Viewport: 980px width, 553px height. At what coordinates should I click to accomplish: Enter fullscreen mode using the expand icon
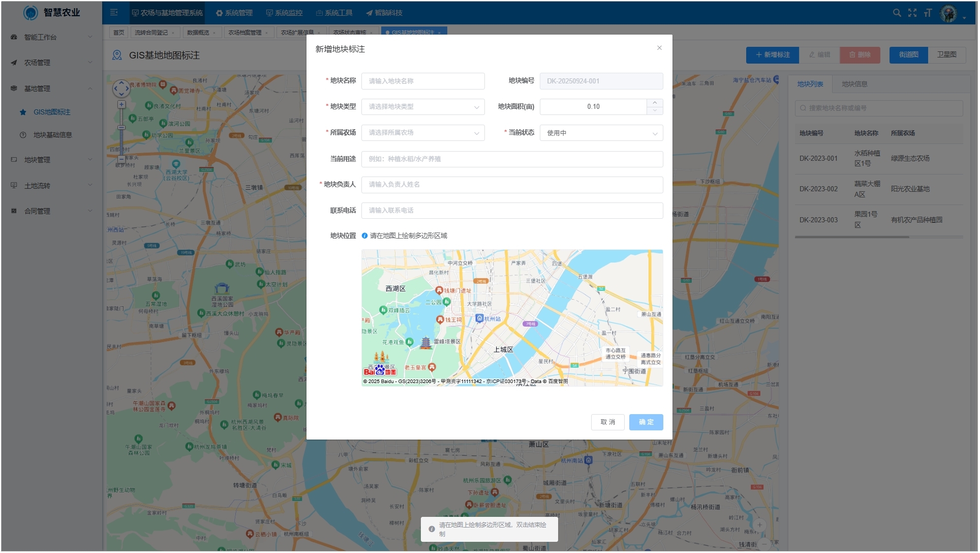click(x=912, y=12)
